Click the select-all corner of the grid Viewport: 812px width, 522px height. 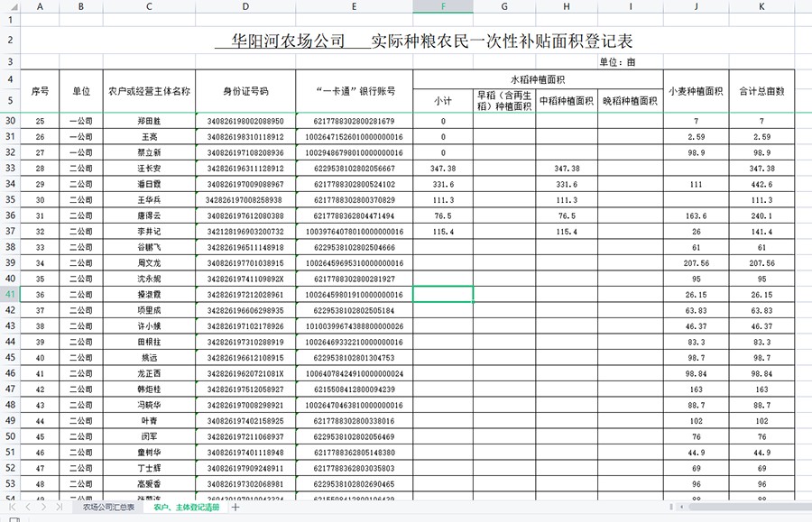click(10, 6)
